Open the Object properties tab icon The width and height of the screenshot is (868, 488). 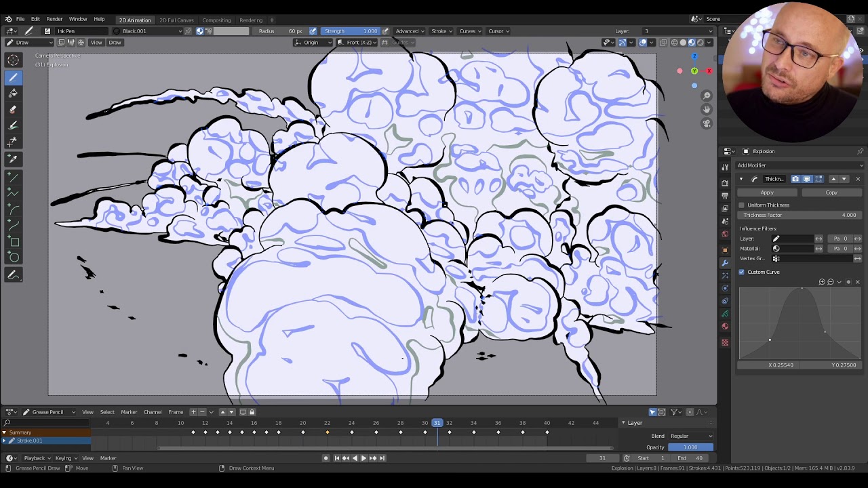[725, 249]
